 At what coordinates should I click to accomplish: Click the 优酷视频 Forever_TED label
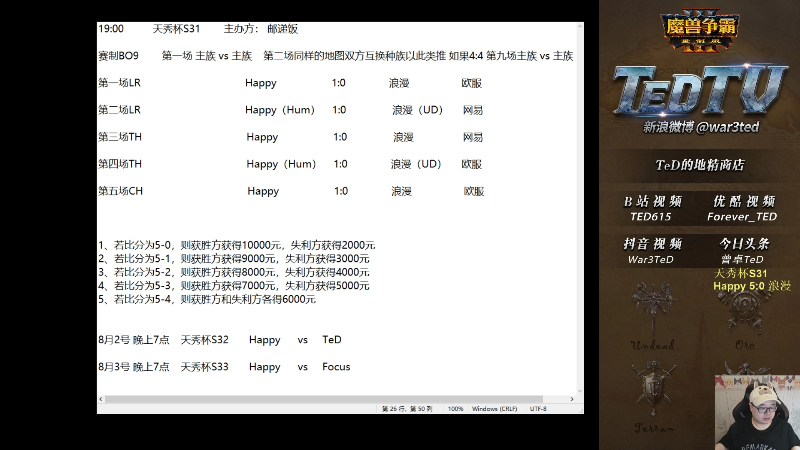[743, 209]
